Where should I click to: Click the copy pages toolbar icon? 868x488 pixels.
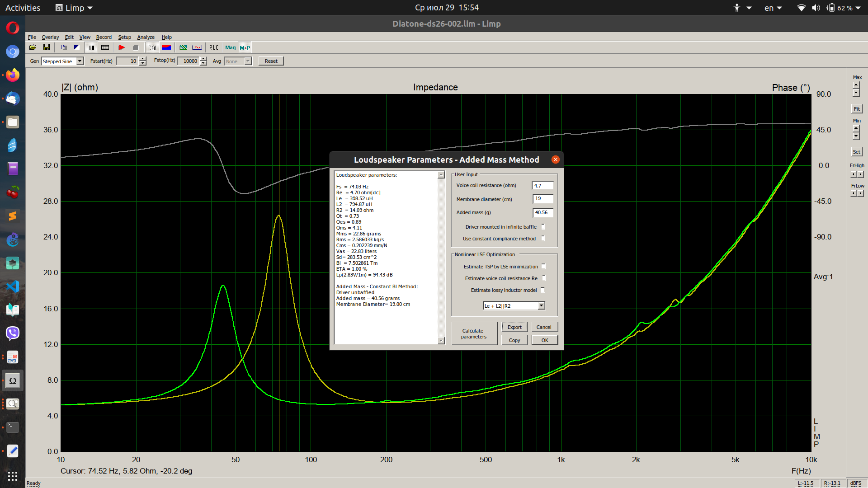pyautogui.click(x=64, y=47)
